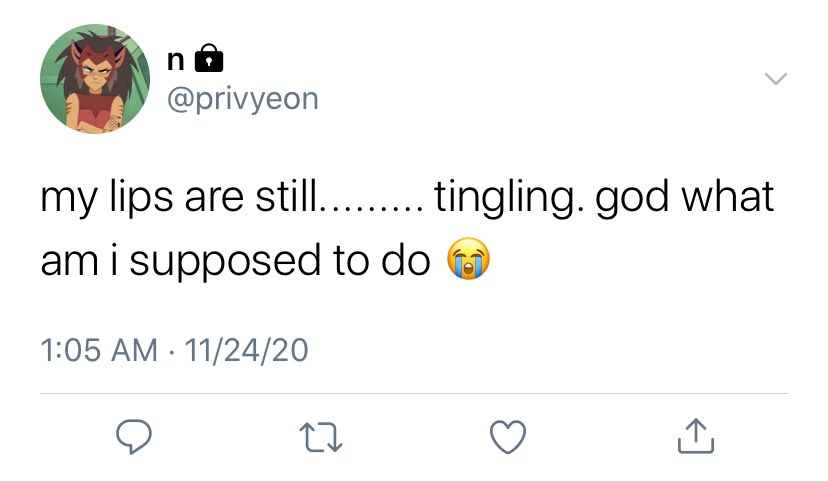Click the dots after the word still
The image size is (828, 482).
tap(372, 208)
